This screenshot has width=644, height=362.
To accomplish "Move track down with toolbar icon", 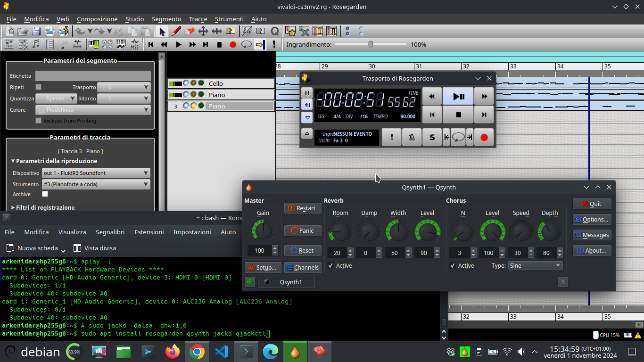I will (x=331, y=32).
